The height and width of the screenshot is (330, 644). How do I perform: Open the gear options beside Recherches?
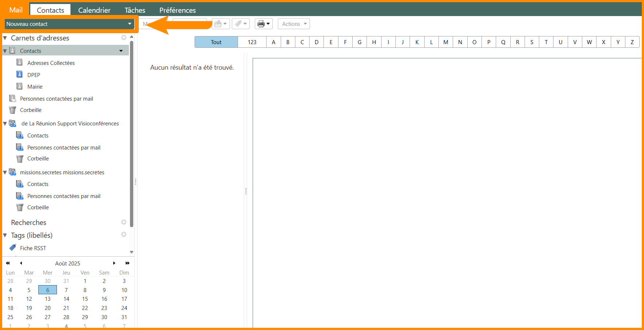[124, 222]
